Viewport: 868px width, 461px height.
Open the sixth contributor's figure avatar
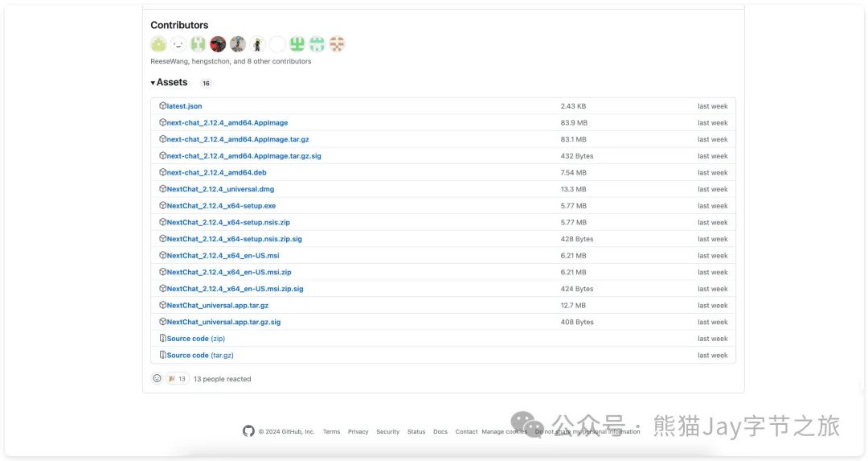[x=257, y=44]
